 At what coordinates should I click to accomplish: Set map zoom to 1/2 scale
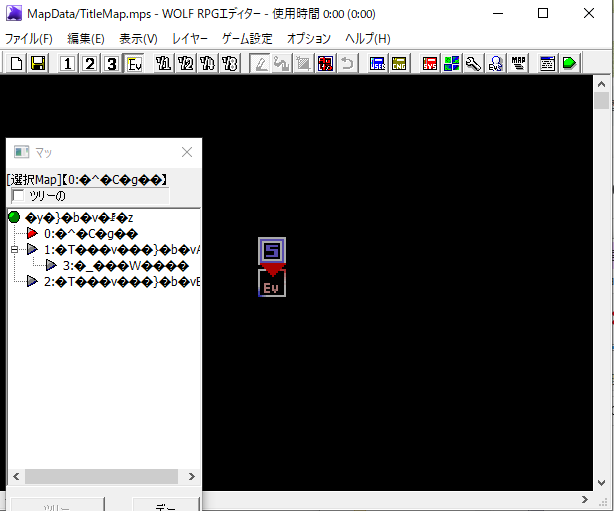186,63
